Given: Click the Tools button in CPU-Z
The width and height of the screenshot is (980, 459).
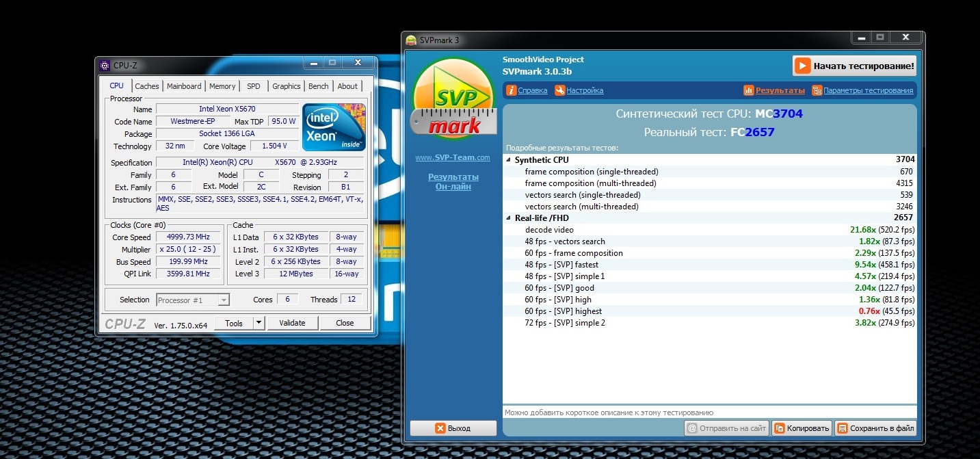Looking at the screenshot, I should point(234,323).
